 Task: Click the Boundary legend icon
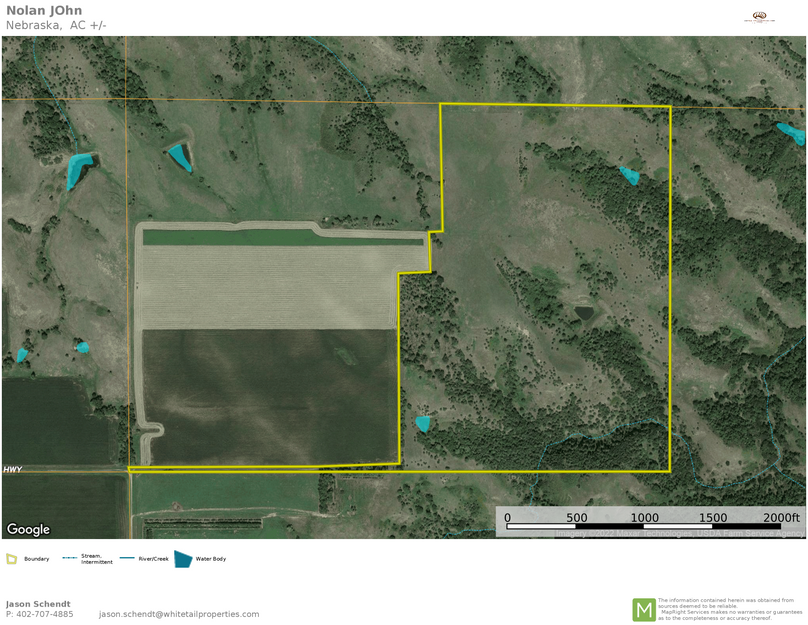point(11,559)
